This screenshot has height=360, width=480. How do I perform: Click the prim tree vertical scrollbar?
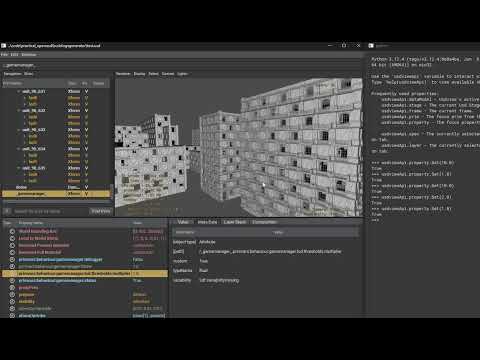click(x=112, y=192)
